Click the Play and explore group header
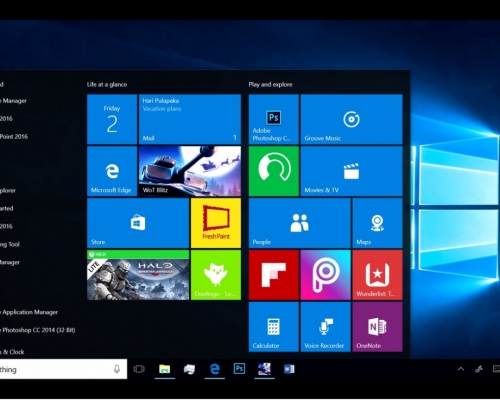500x400 pixels. [270, 84]
